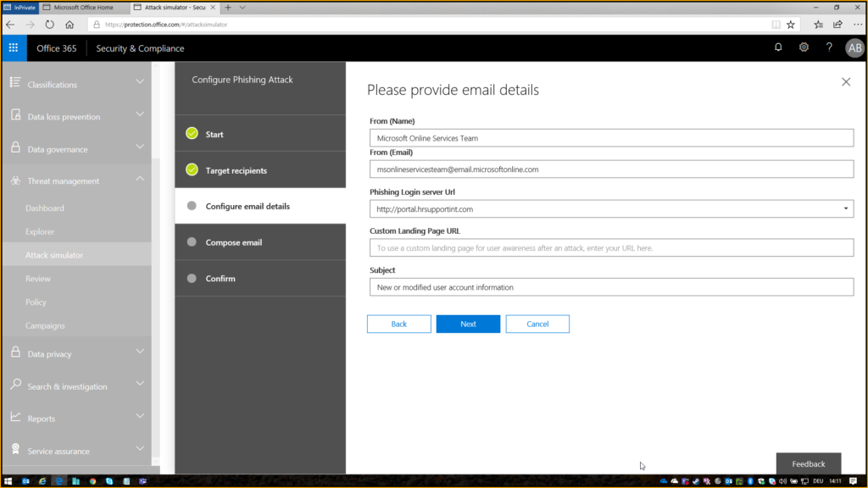
Task: Open Bluetooth in the system tray
Action: click(750, 481)
